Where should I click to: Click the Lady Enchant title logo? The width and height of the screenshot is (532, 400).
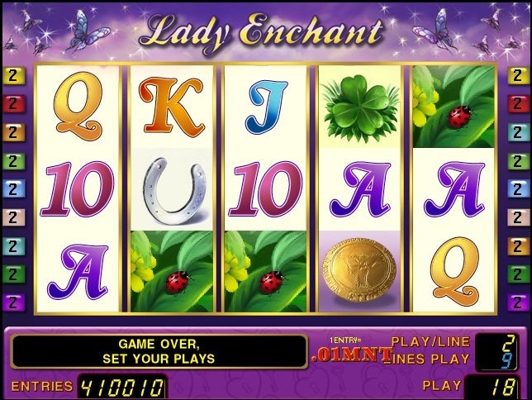tap(262, 33)
